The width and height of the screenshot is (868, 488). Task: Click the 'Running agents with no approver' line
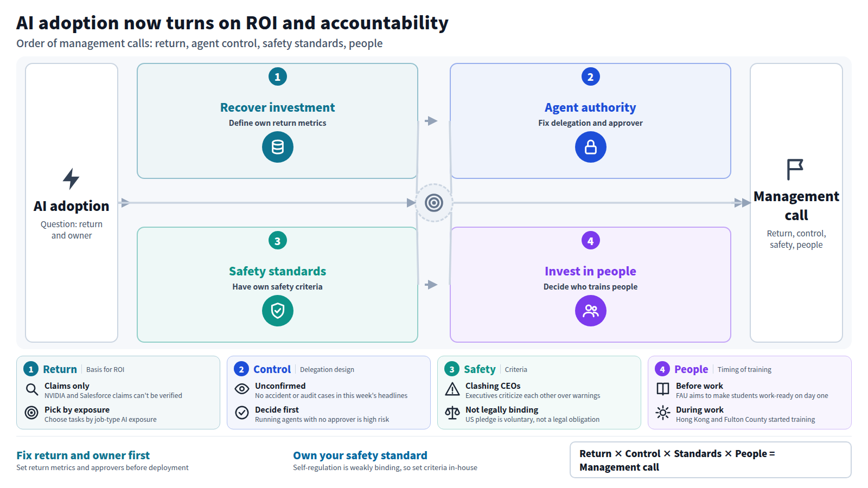pos(322,420)
